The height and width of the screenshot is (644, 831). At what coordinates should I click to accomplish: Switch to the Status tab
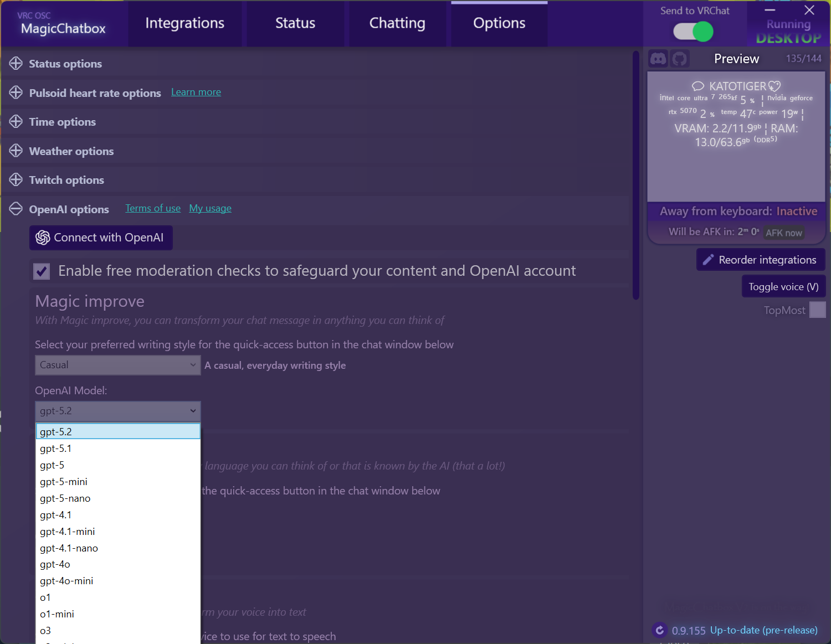tap(295, 23)
